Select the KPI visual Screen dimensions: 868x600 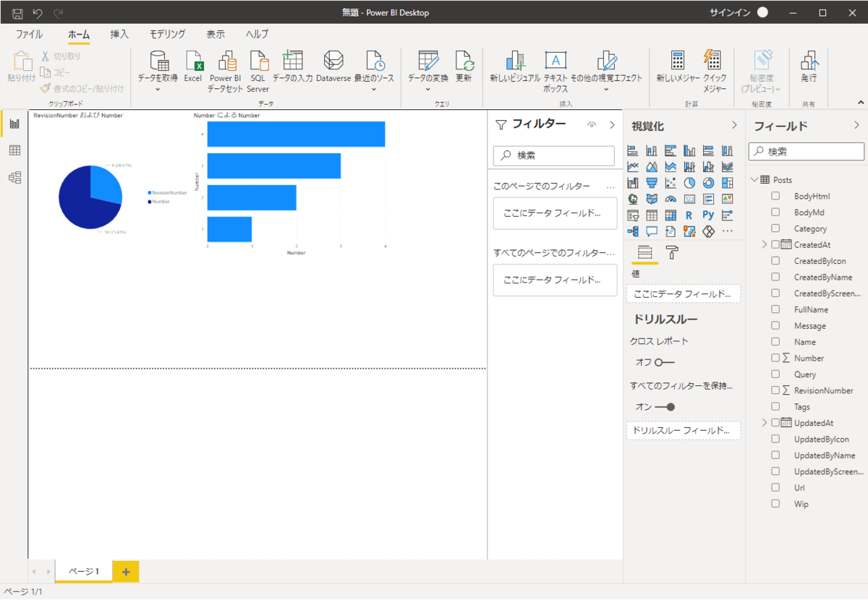click(x=727, y=199)
